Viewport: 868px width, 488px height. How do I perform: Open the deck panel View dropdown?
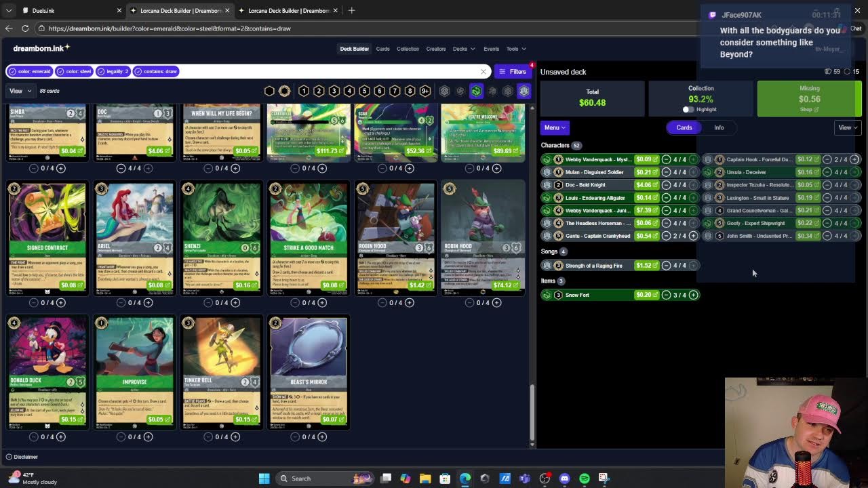coord(848,127)
